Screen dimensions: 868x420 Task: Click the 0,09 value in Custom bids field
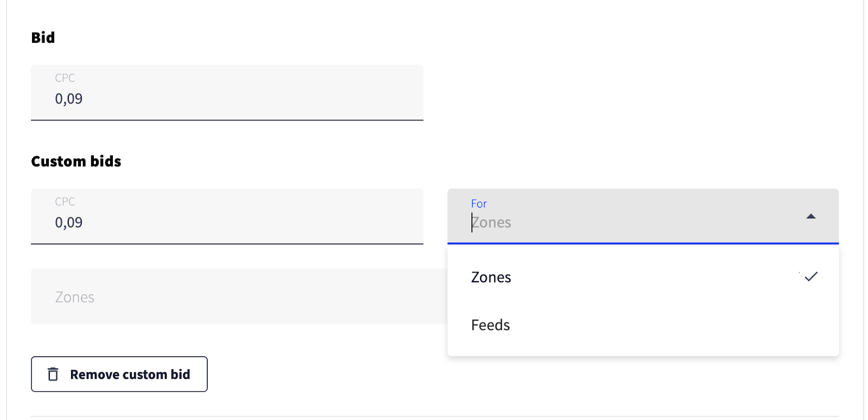69,223
